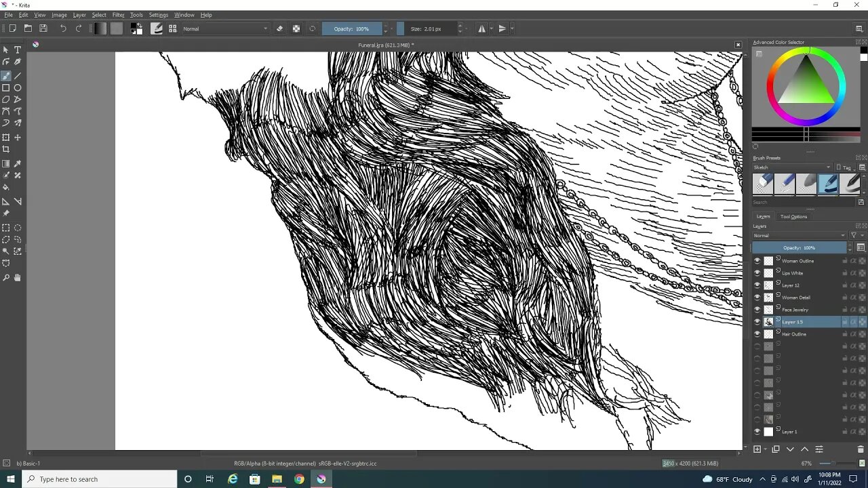Open the layer blending mode dropdown
Viewport: 868px width, 488px height.
pyautogui.click(x=800, y=235)
